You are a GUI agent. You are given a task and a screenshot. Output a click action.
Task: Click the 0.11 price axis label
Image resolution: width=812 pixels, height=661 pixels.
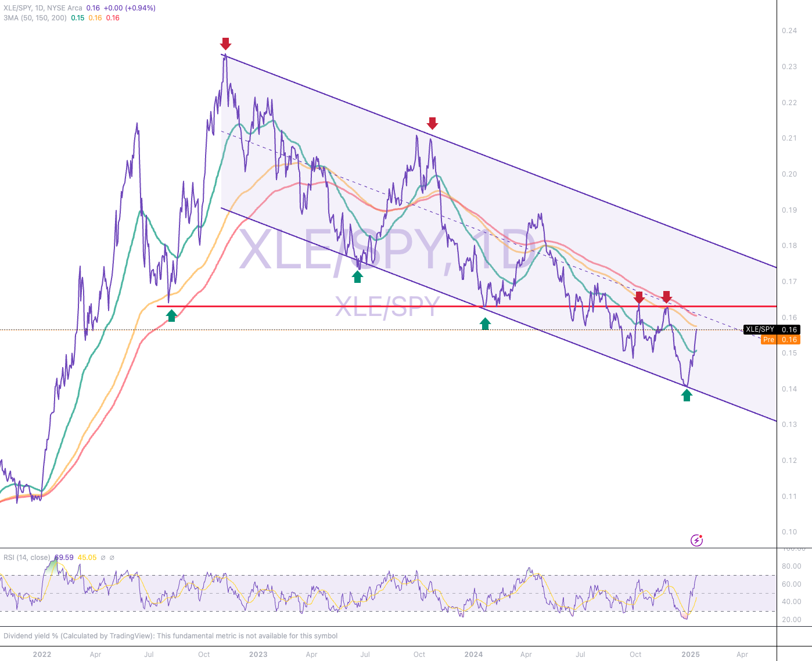point(789,497)
